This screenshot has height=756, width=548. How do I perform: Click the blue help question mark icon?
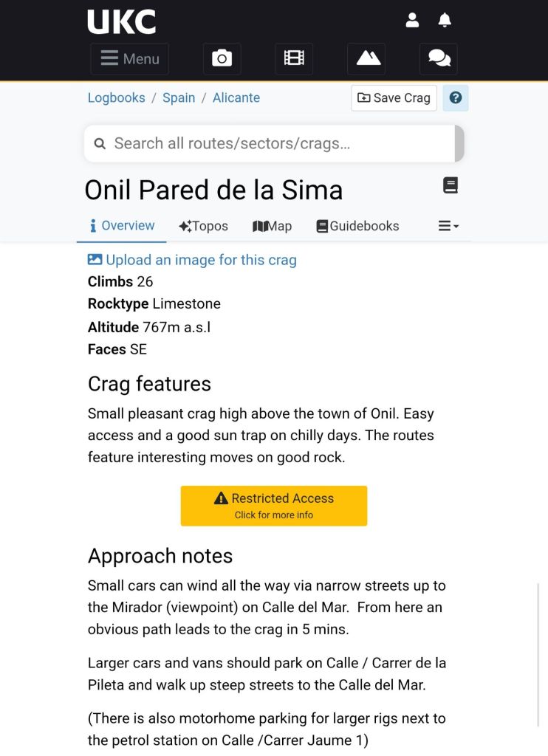pyautogui.click(x=456, y=97)
